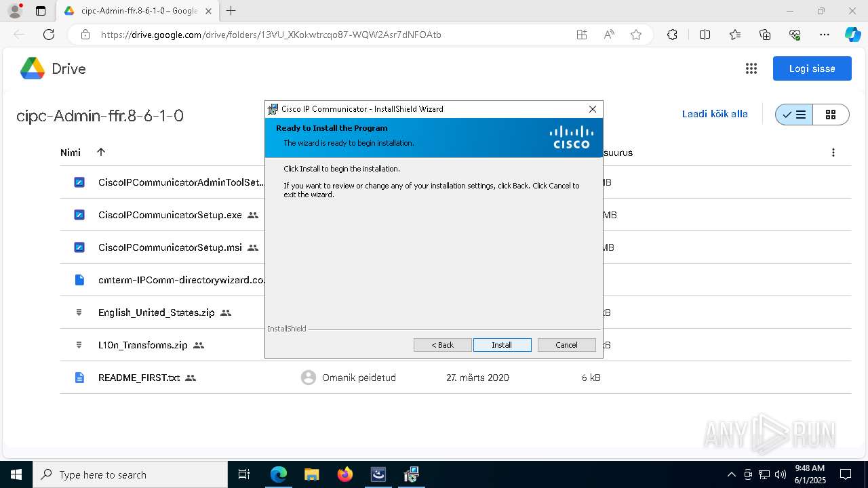
Task: Click the volume icon in system tray
Action: [781, 474]
